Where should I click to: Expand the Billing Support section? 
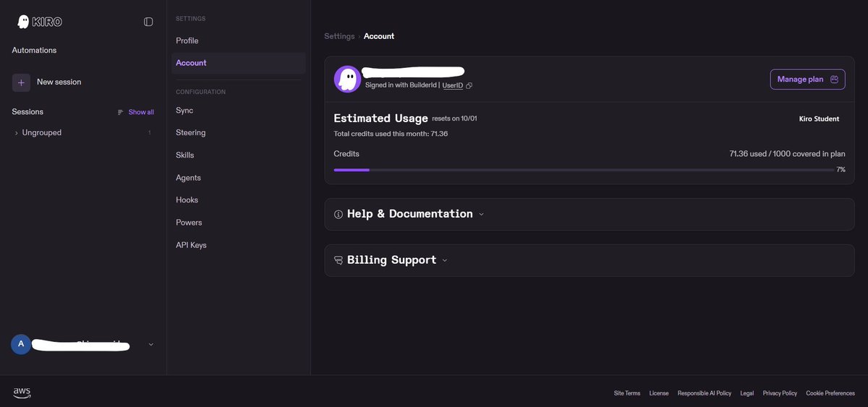coord(391,260)
